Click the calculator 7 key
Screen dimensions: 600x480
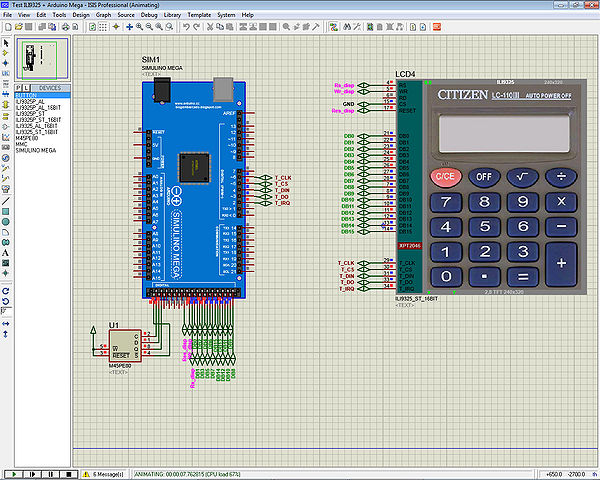[x=446, y=202]
